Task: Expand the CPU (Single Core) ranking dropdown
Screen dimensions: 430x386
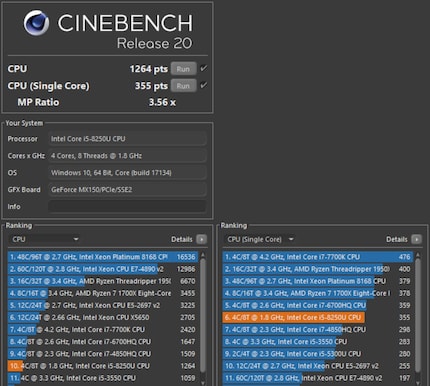Action: [259, 239]
